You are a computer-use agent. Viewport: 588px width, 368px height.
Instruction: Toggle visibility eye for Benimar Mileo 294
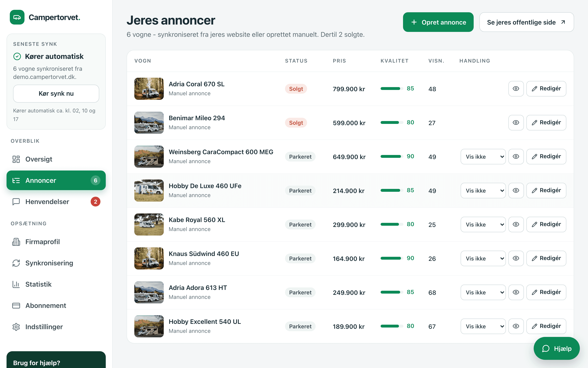[x=516, y=123]
